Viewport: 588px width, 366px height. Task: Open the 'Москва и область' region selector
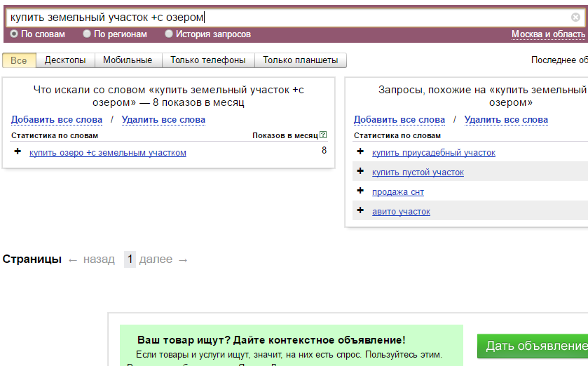[x=549, y=34]
